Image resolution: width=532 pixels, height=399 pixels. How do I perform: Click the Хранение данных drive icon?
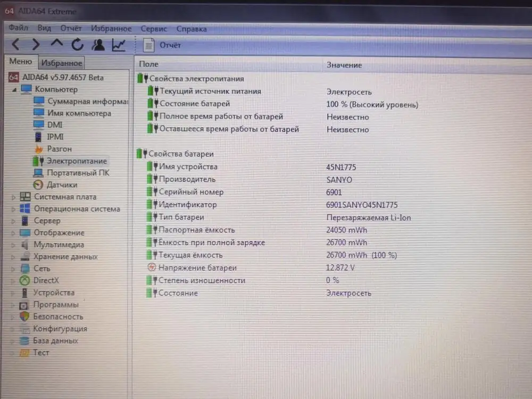tap(24, 256)
